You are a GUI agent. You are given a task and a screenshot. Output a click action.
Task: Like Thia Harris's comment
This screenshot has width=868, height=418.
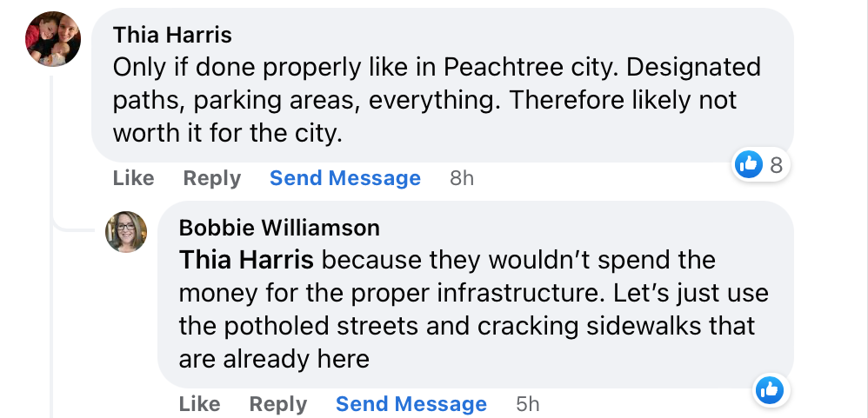coord(133,178)
